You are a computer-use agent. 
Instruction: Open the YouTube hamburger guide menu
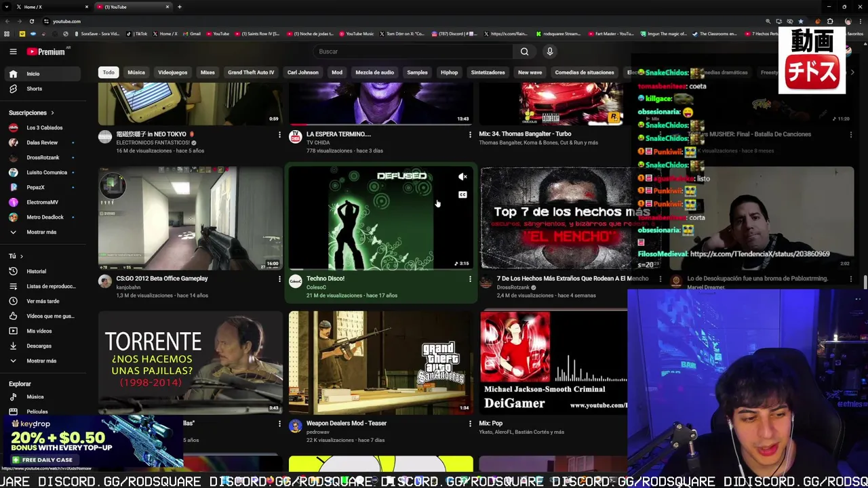pos(13,52)
